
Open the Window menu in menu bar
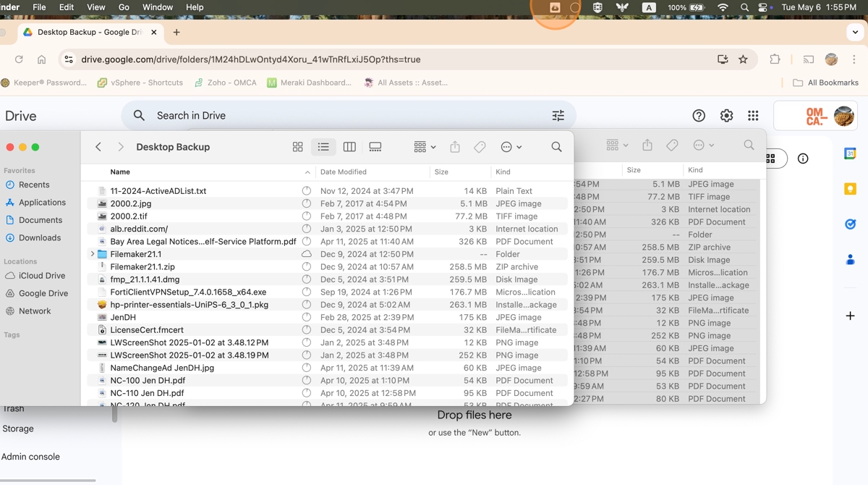[158, 7]
